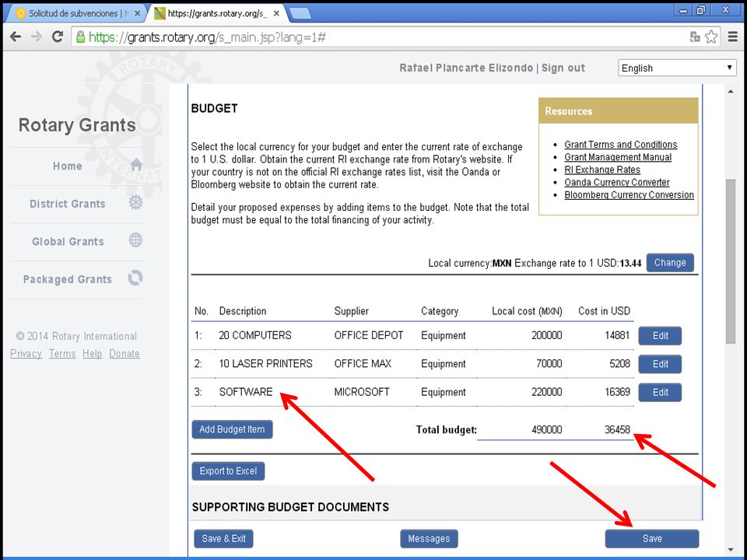Screen dimensions: 747x560
Task: Open Bloomberg Currency Conversion link
Action: pyautogui.click(x=629, y=194)
